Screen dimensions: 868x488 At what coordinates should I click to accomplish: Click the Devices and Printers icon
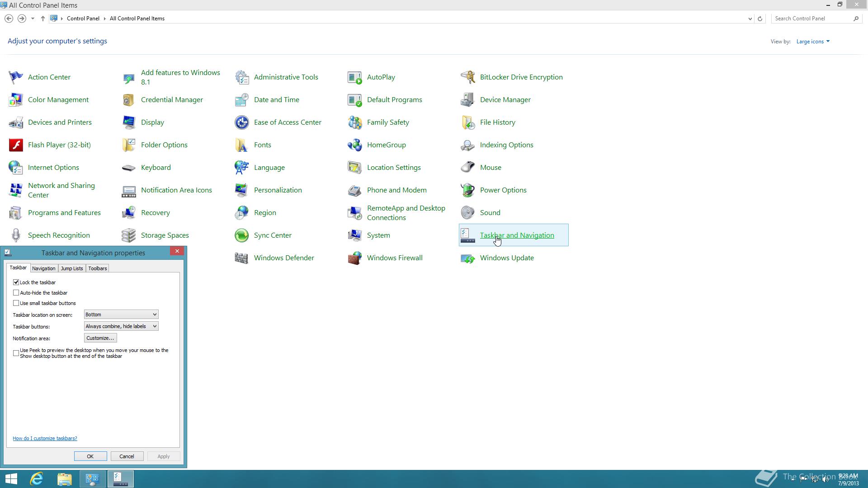[16, 122]
